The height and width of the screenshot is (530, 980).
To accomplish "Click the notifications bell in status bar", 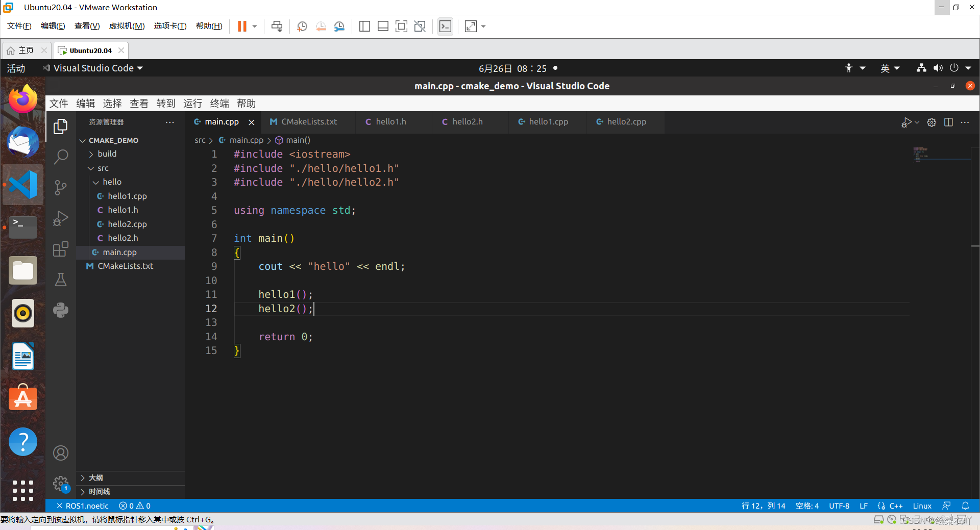I will 965,506.
